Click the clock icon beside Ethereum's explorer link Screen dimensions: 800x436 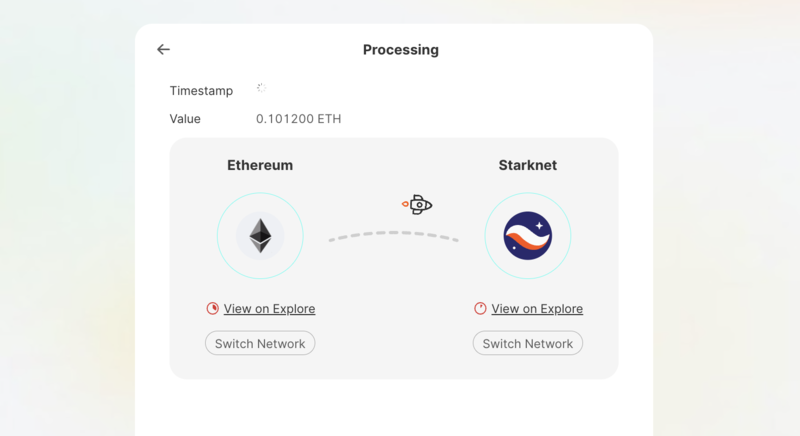(212, 309)
